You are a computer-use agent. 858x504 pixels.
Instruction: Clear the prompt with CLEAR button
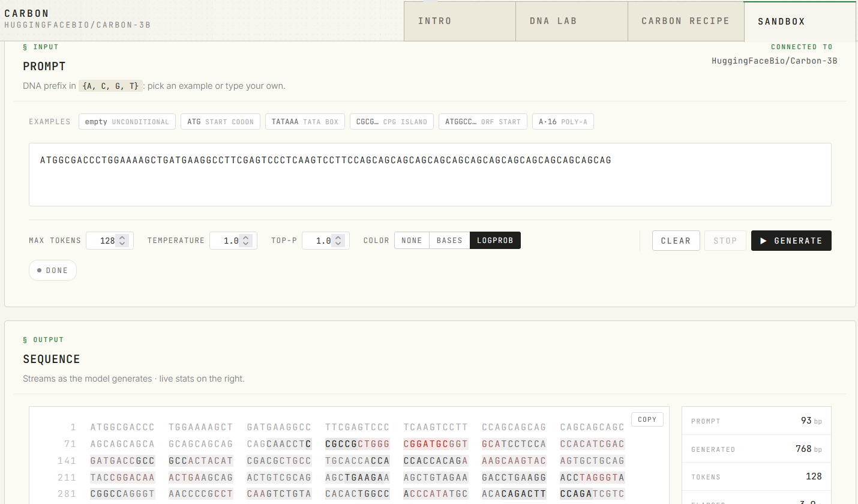pyautogui.click(x=676, y=241)
